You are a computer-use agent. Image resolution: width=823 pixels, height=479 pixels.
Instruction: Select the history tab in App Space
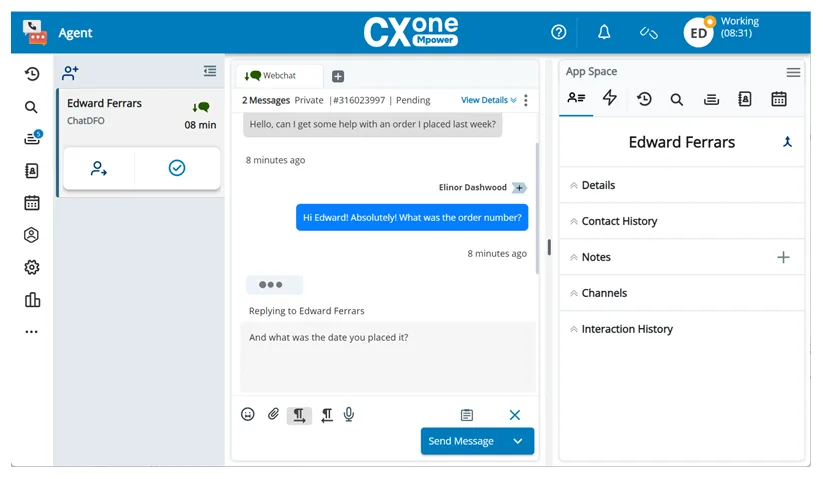644,99
